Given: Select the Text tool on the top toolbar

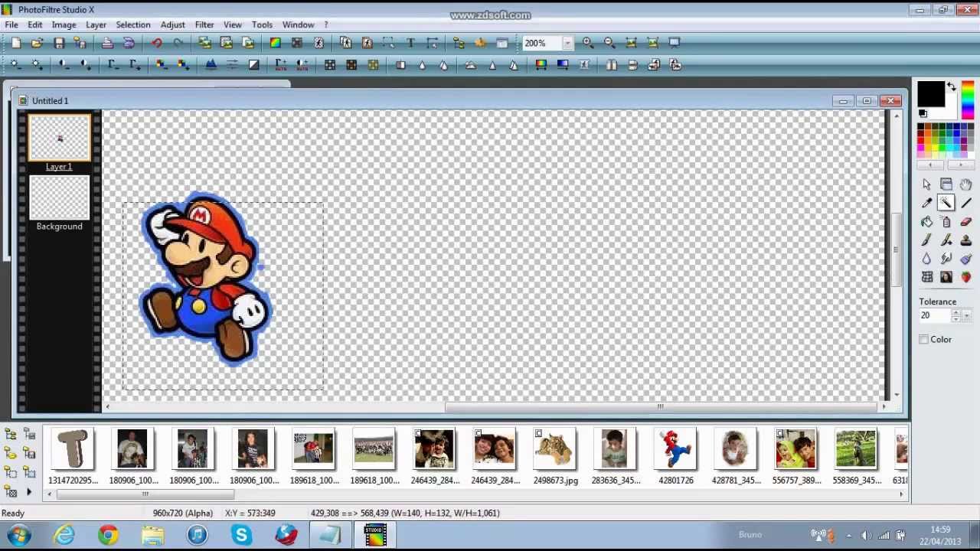Looking at the screenshot, I should pos(410,43).
